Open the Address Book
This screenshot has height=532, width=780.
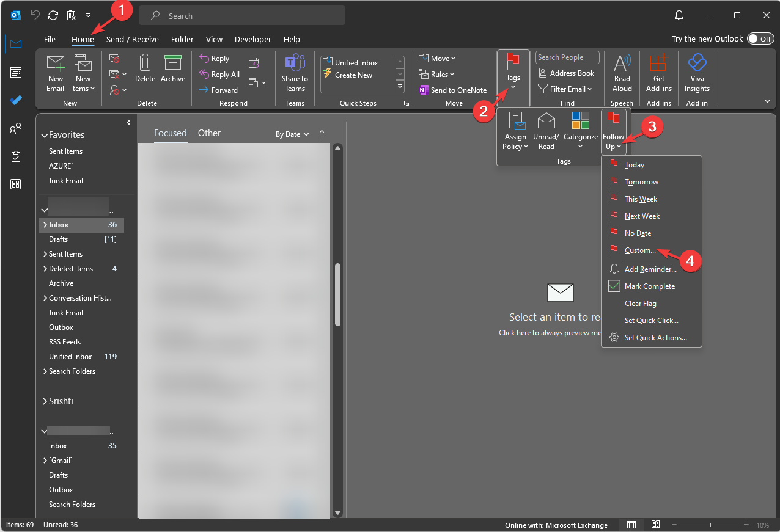point(566,73)
